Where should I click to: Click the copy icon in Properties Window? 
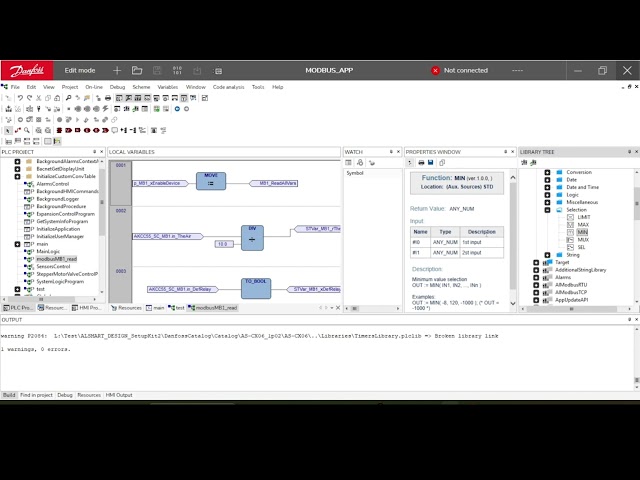point(442,162)
